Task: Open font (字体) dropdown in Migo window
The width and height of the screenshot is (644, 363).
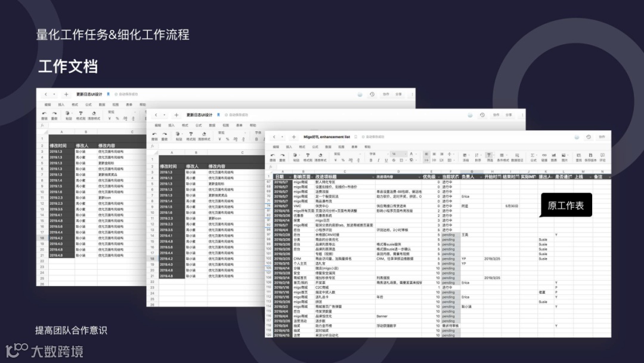Action: (x=379, y=154)
